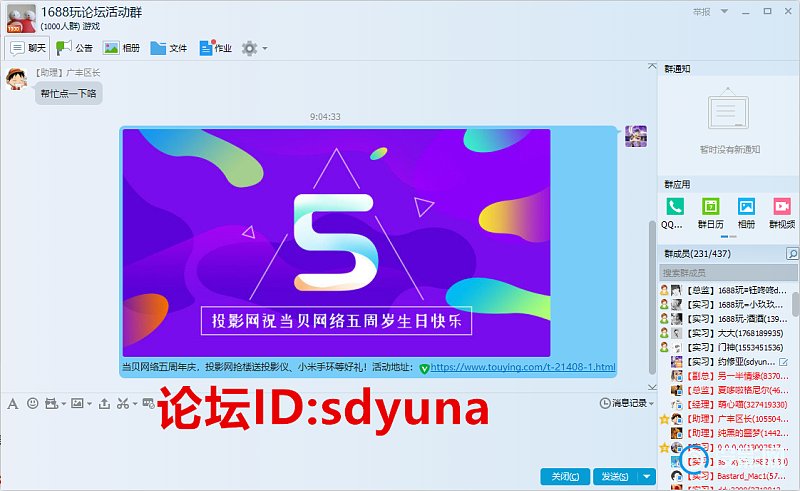Open the group settings gear icon
Image resolution: width=800 pixels, height=491 pixels.
[249, 48]
